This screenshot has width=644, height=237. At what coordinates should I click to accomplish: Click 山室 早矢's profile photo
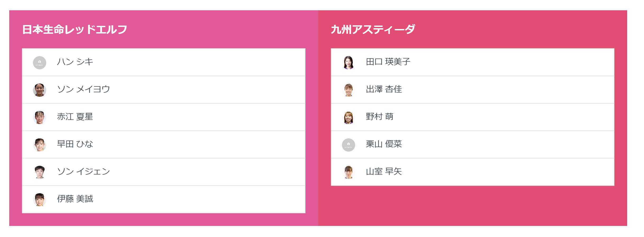pos(348,172)
